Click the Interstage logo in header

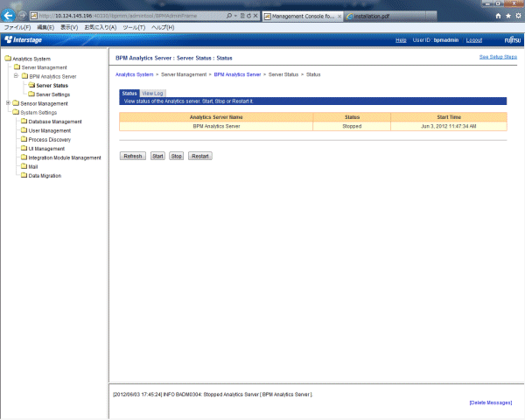coord(24,39)
